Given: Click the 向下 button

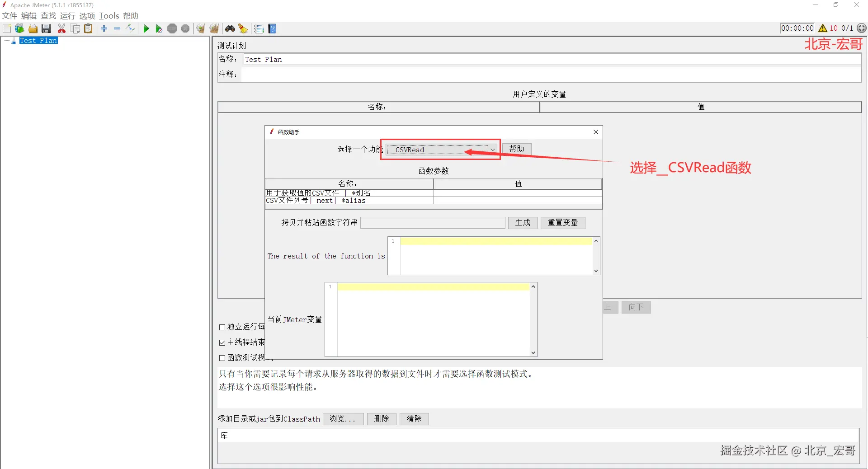Looking at the screenshot, I should coord(636,307).
